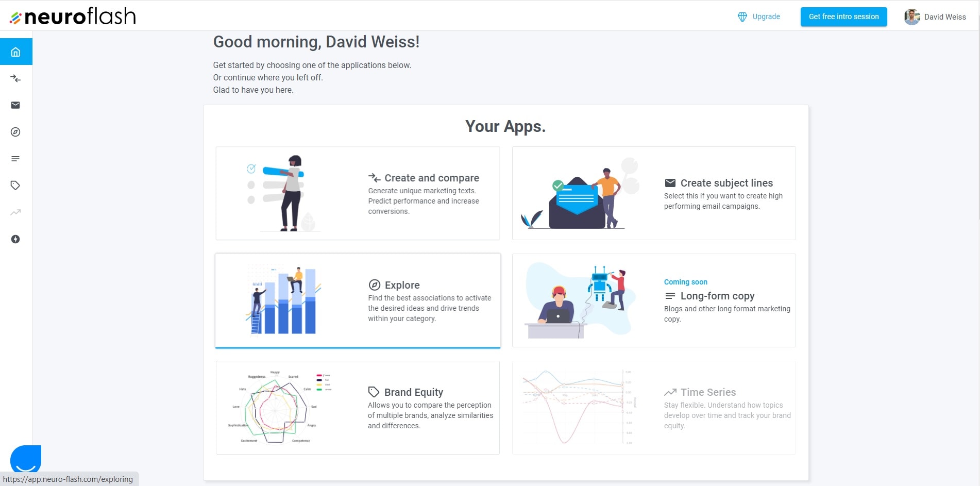Open the David Weiss profile avatar
This screenshot has width=980, height=486.
(x=911, y=17)
